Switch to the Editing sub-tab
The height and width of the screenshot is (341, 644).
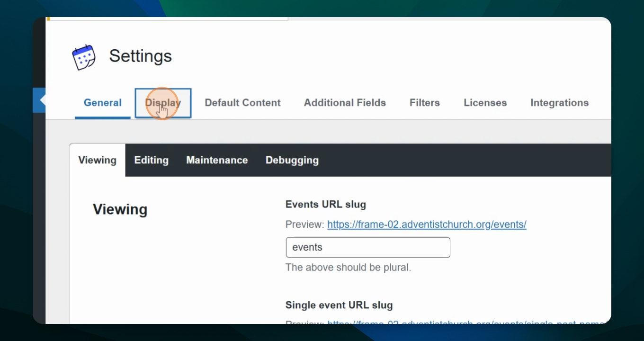(151, 160)
